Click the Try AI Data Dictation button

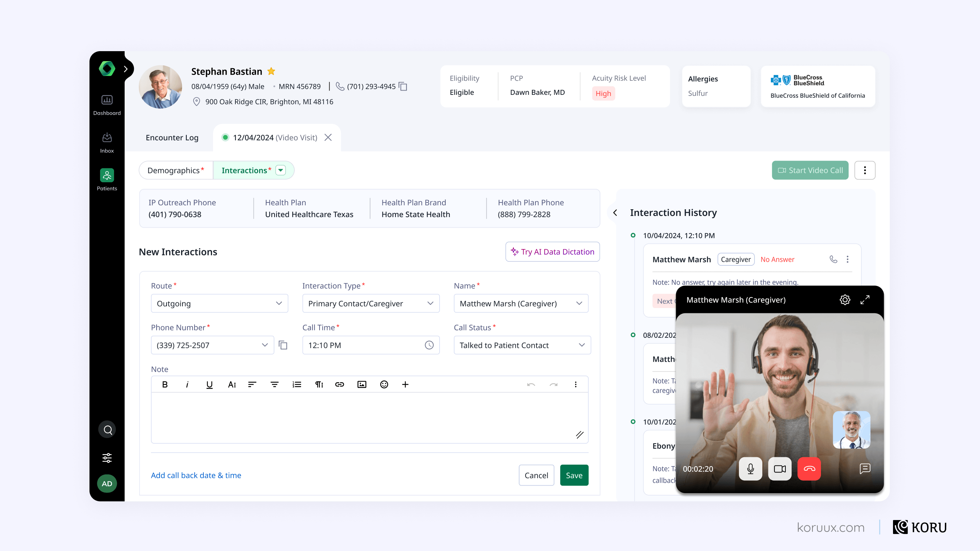[x=552, y=252]
